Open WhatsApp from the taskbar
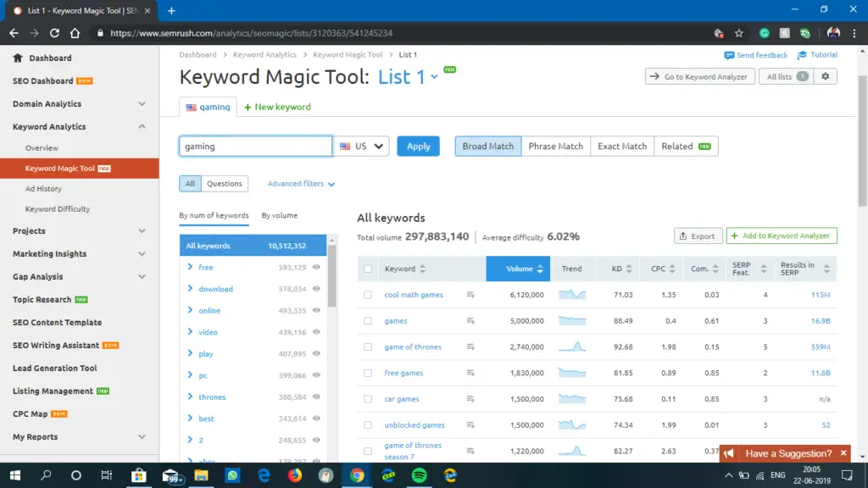 tap(232, 475)
